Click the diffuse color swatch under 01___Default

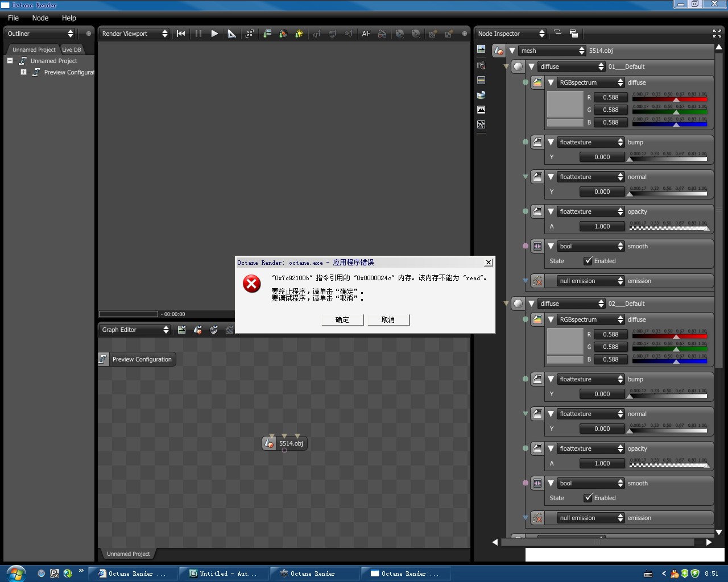point(565,104)
